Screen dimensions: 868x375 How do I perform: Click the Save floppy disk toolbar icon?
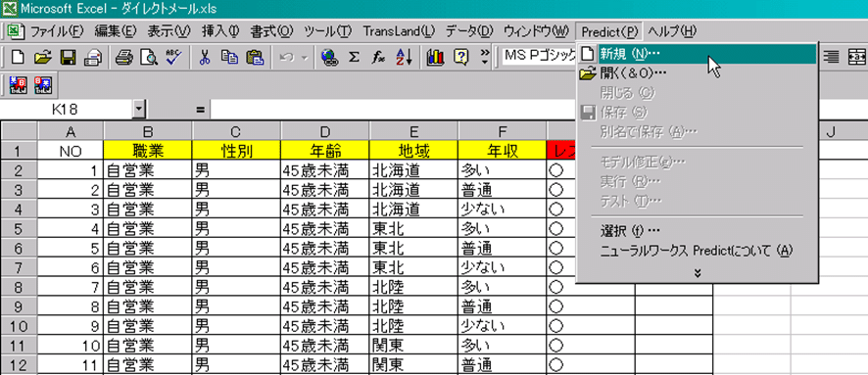click(69, 58)
